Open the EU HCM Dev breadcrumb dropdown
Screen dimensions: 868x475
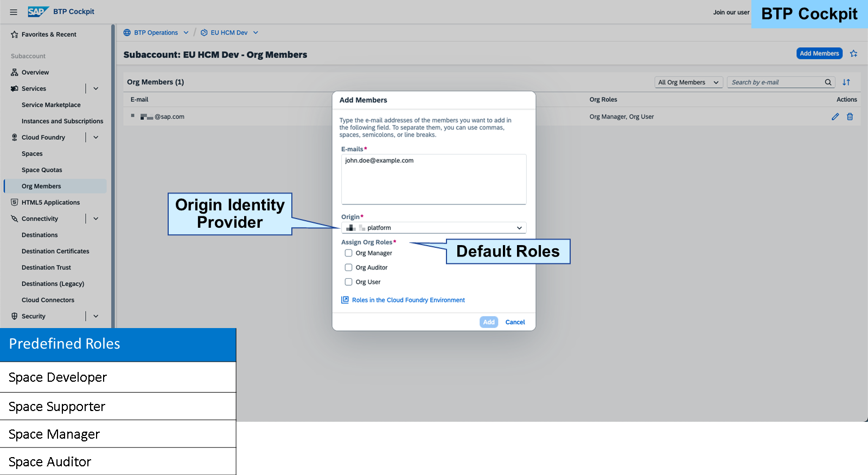click(x=256, y=33)
